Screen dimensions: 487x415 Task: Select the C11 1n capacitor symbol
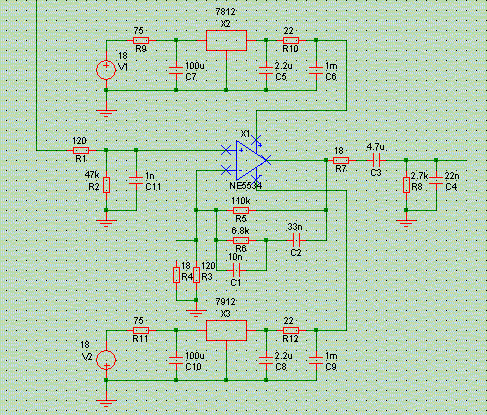[136, 181]
